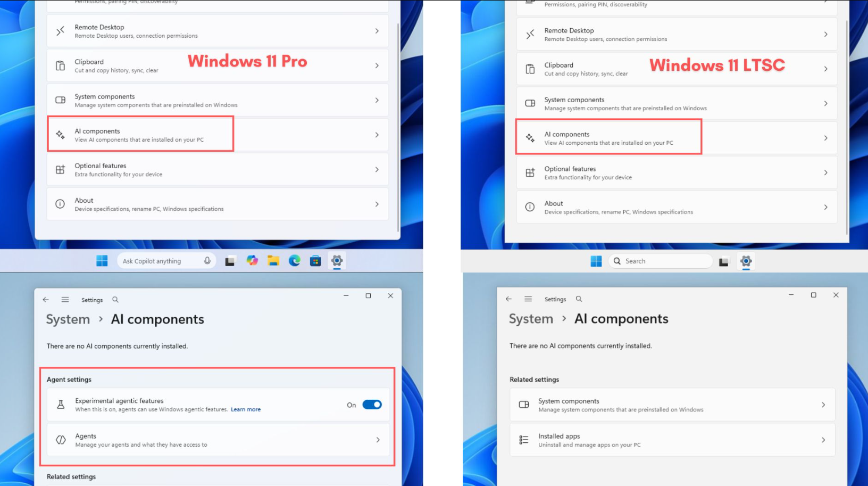868x486 pixels.
Task: Click search icon in the window listing Installed apps
Action: (x=579, y=299)
